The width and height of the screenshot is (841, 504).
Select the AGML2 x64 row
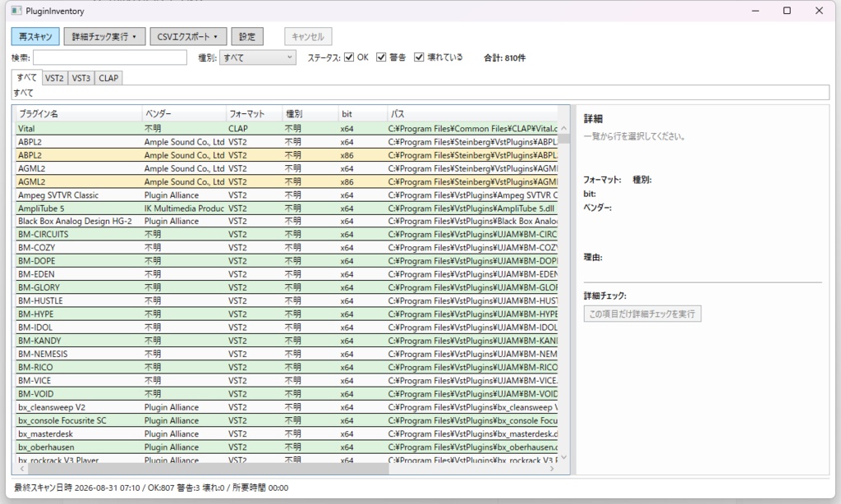pyautogui.click(x=287, y=168)
